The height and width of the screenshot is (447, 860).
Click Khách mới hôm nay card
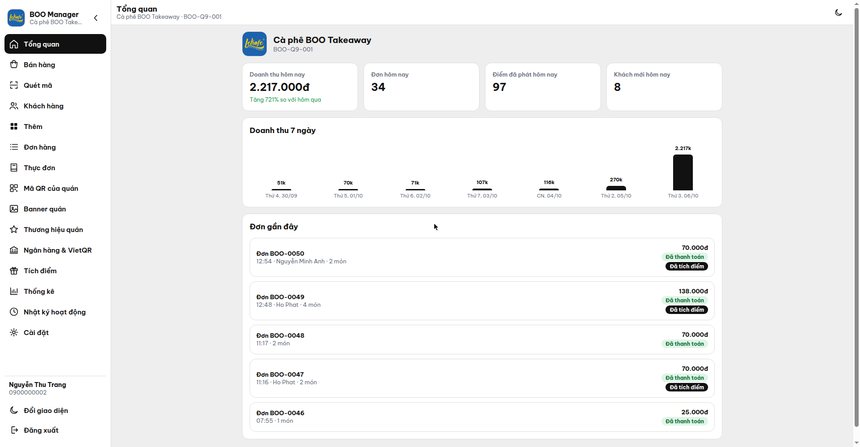[x=664, y=87]
